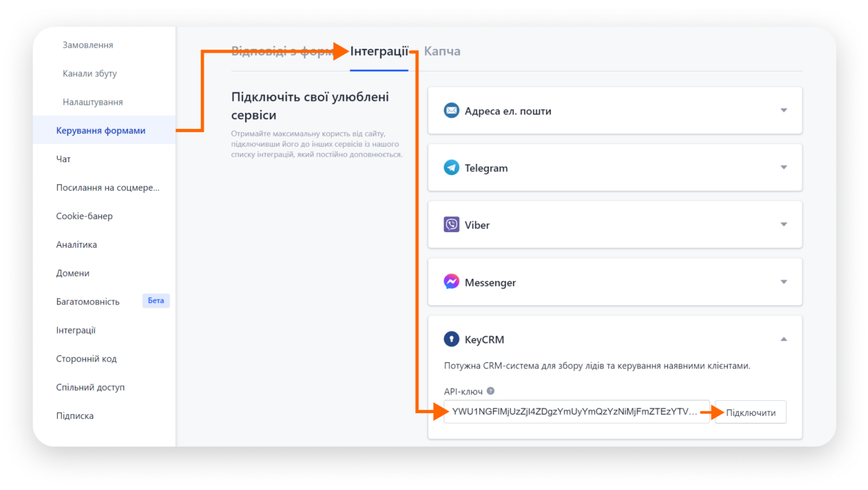Open Керування формами in sidebar
This screenshot has width=868, height=490.
[x=101, y=131]
